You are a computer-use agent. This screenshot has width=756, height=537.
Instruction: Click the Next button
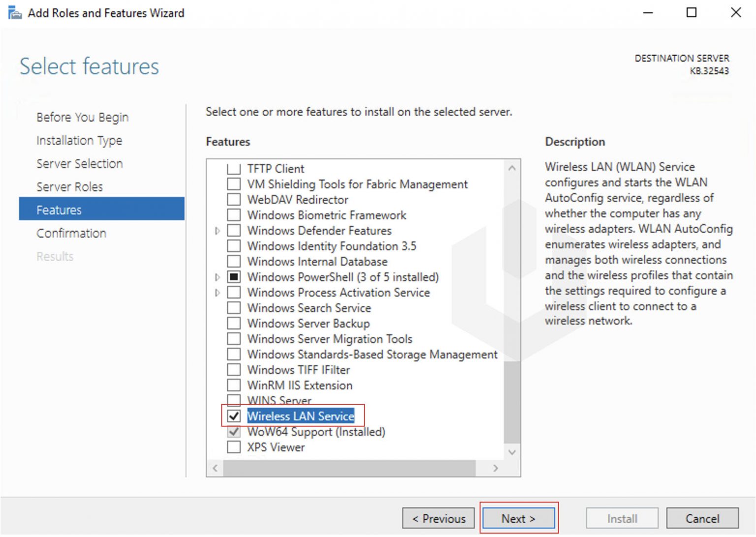pos(518,518)
